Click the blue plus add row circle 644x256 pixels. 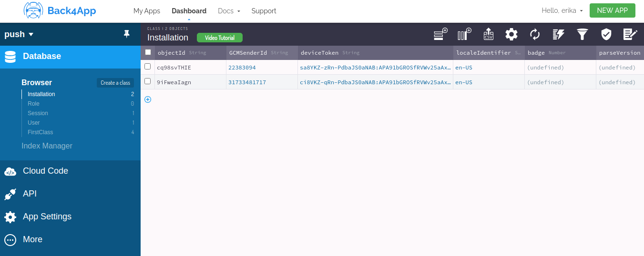point(148,99)
